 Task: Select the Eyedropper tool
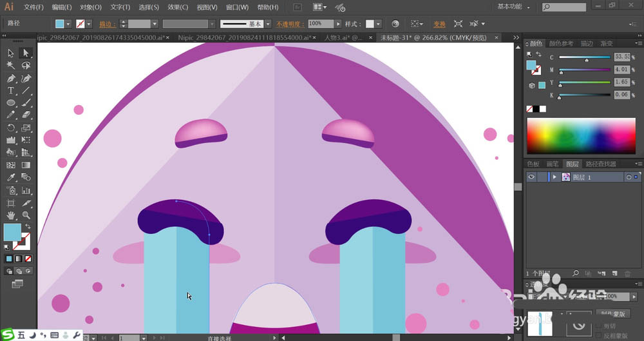(x=11, y=178)
